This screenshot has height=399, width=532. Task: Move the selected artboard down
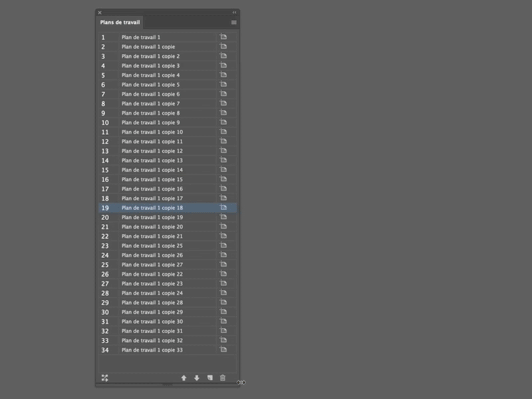197,378
